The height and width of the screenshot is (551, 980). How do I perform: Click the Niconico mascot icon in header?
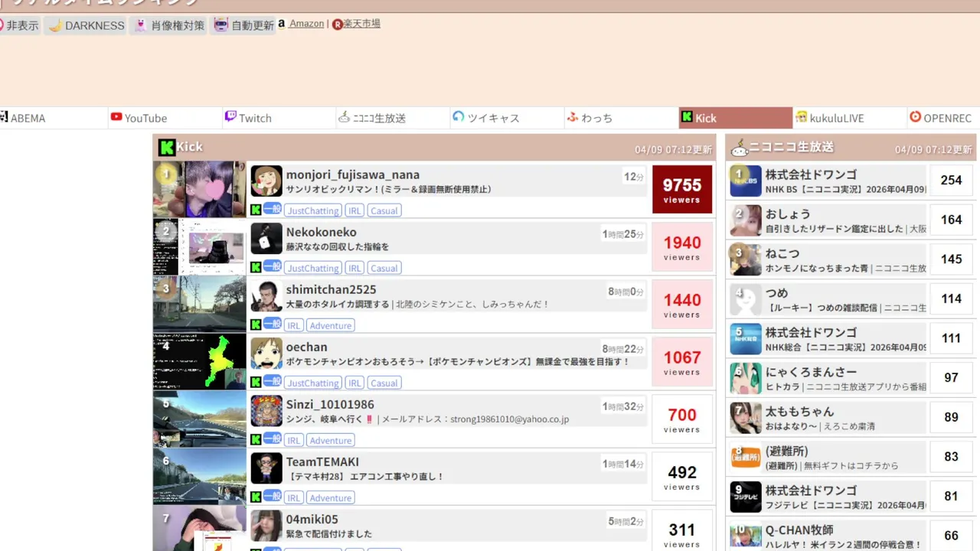coord(738,148)
